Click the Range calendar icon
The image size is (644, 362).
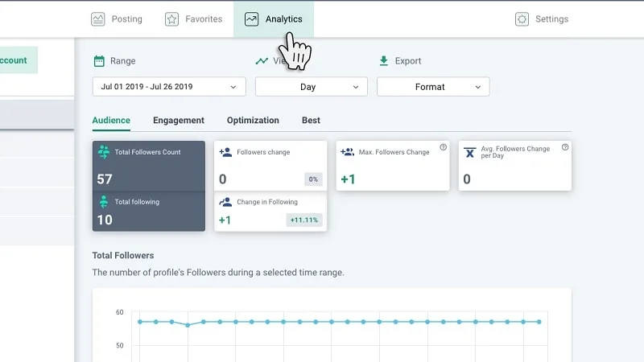coord(99,61)
